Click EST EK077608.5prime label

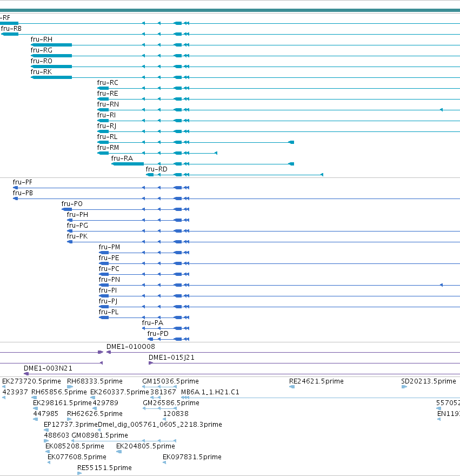coord(77,457)
